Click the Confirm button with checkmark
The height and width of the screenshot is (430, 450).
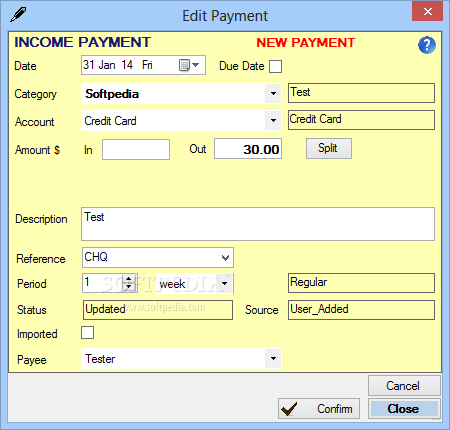click(319, 409)
